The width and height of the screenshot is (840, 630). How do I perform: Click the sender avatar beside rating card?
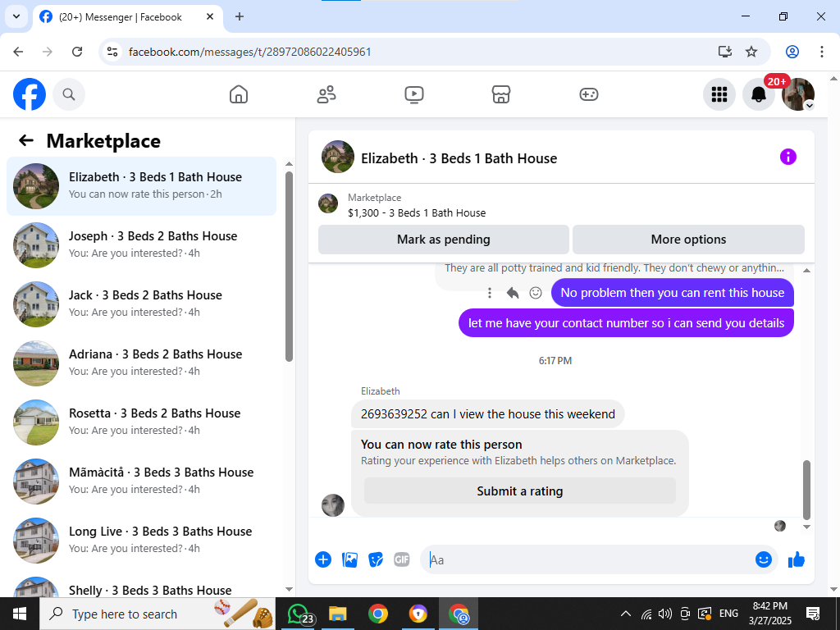(x=333, y=505)
